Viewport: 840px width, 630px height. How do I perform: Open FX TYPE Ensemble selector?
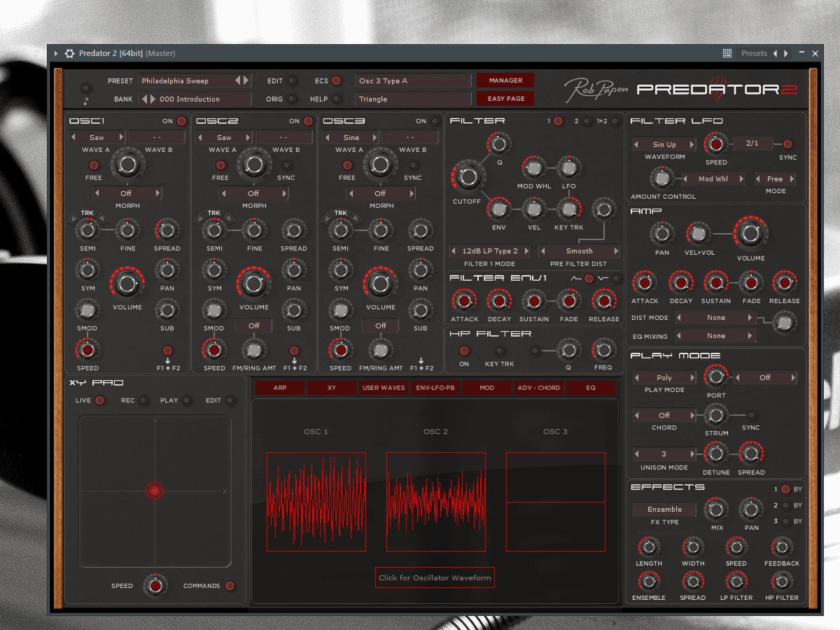[x=664, y=509]
